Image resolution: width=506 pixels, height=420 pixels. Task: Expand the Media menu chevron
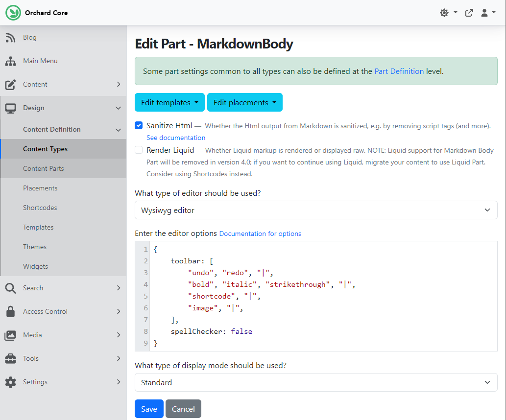119,335
